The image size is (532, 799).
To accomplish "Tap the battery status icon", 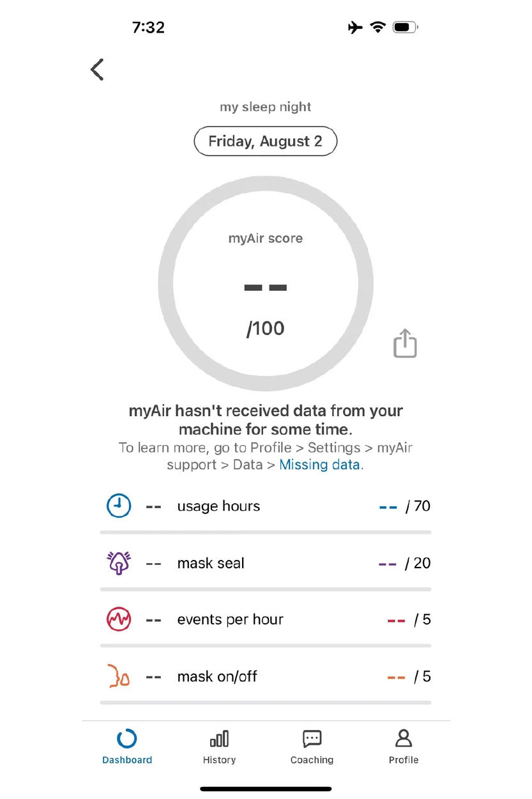I will 405,27.
